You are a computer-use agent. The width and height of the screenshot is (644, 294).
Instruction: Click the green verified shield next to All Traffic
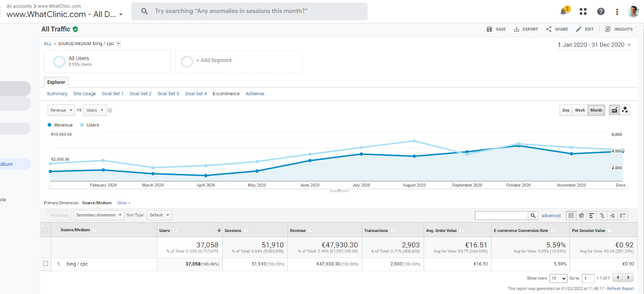pos(75,29)
